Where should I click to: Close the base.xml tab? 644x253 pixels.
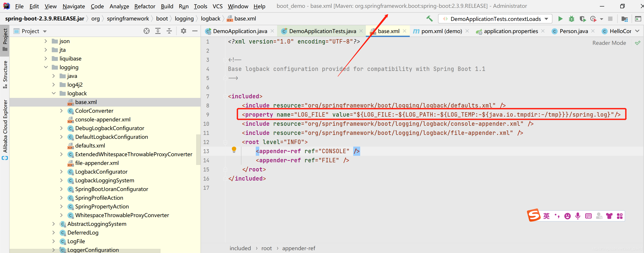tap(404, 31)
